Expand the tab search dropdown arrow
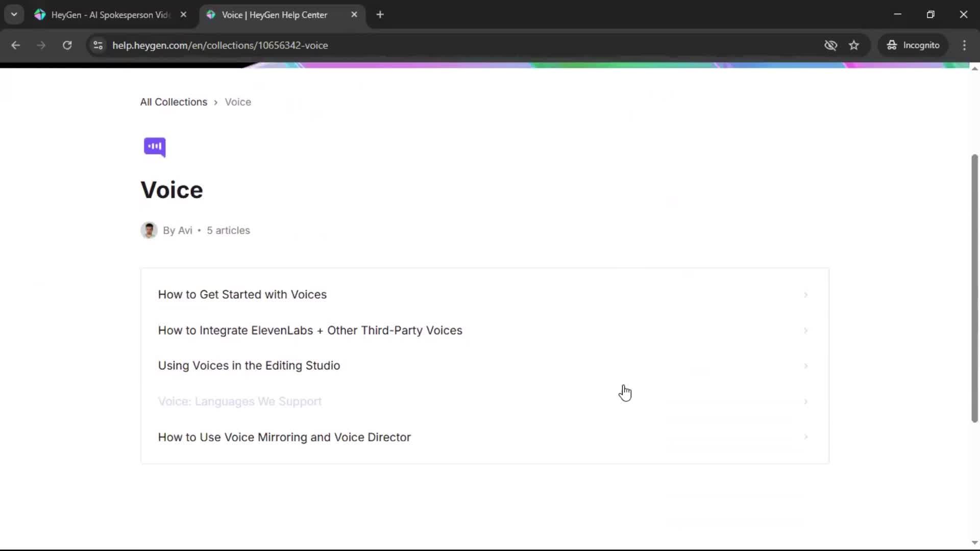 pyautogui.click(x=14, y=15)
